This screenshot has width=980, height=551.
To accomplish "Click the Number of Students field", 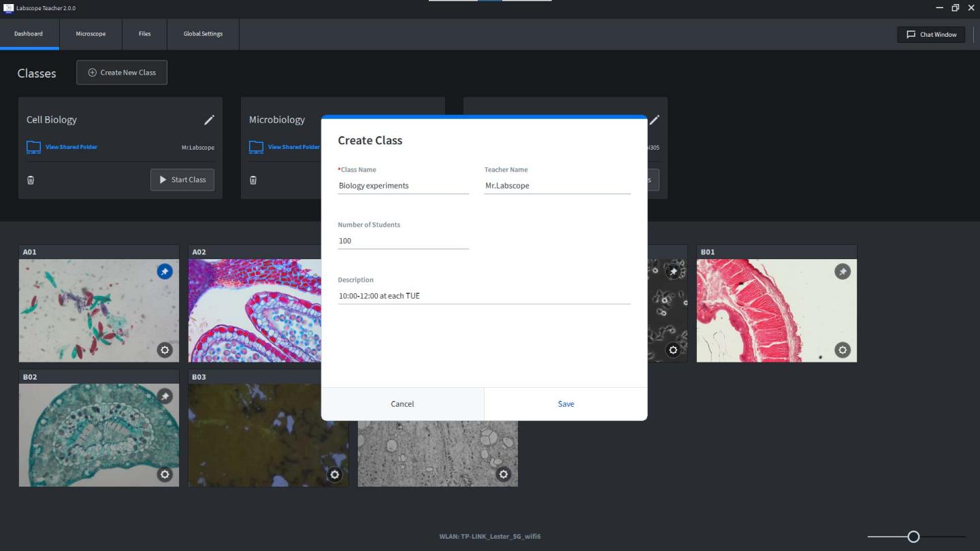I will (x=403, y=241).
